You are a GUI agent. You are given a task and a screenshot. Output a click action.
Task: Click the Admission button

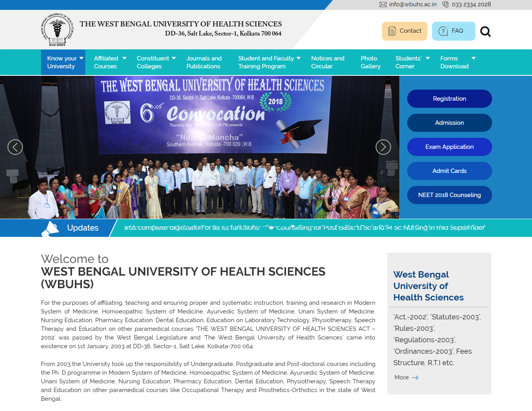point(449,123)
